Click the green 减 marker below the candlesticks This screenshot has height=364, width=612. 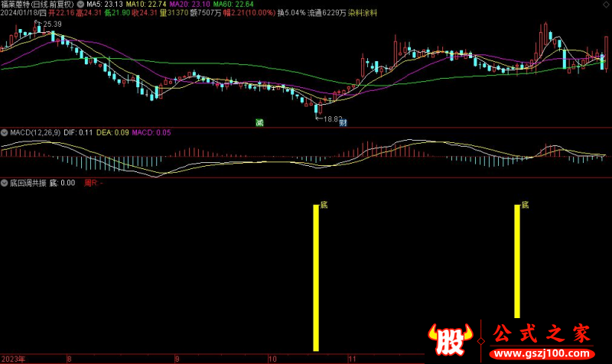click(259, 122)
